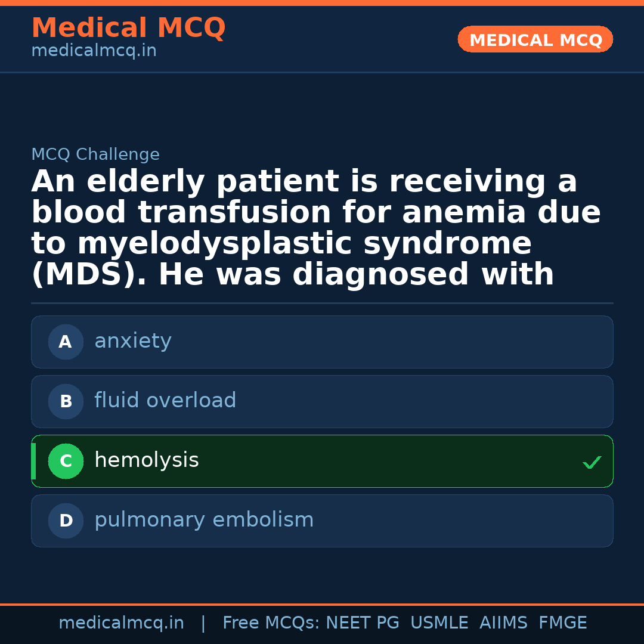
Task: Click the orange MEDICAL MCQ badge
Action: pyautogui.click(x=535, y=40)
